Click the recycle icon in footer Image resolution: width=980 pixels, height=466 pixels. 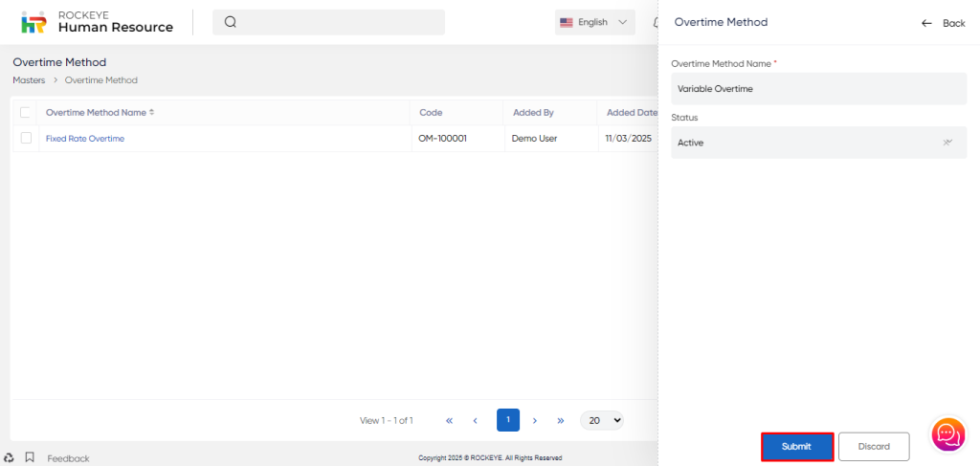pyautogui.click(x=9, y=458)
